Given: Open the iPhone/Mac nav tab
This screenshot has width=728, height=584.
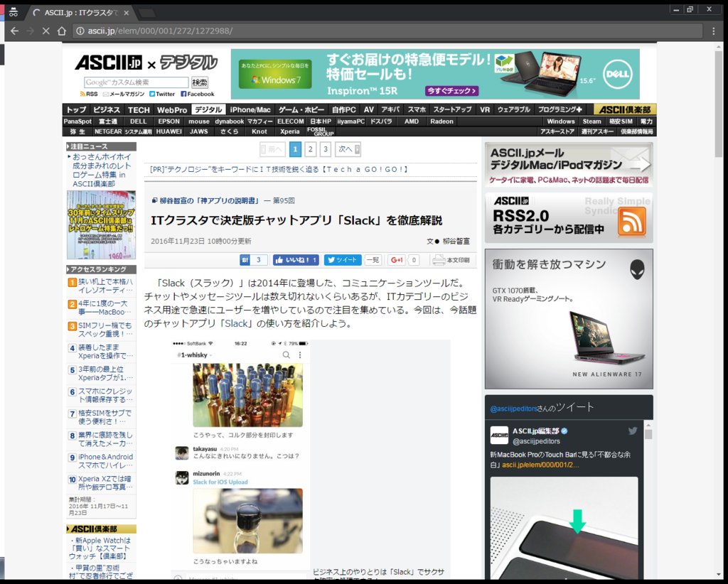Looking at the screenshot, I should click(x=250, y=110).
